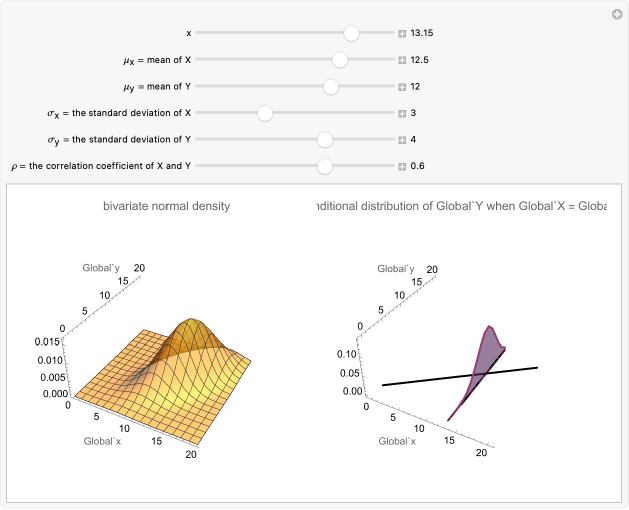Click the correlation value 0.6 readout

pos(417,166)
